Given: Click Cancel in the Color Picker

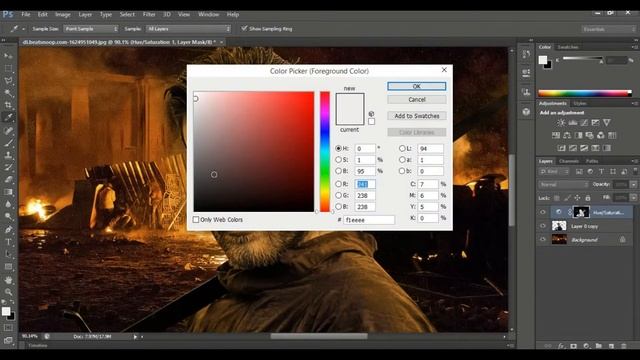Looking at the screenshot, I should [417, 100].
